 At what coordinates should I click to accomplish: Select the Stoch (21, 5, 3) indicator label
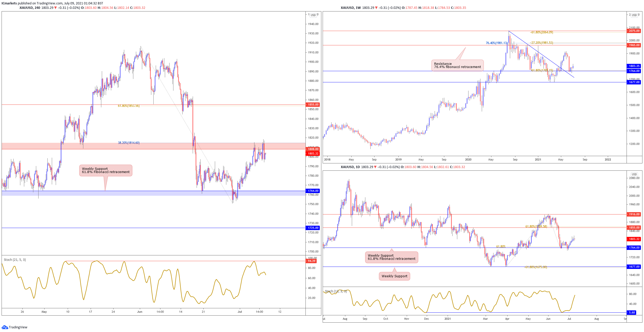(x=15, y=260)
